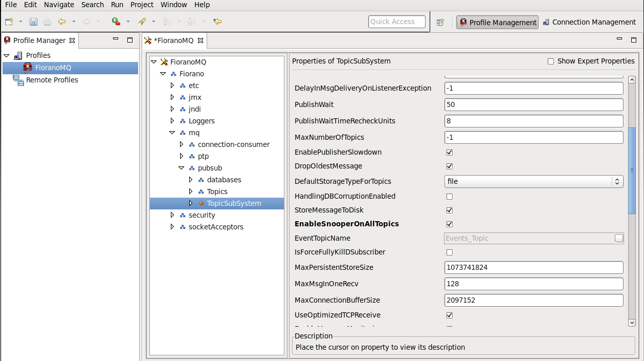This screenshot has width=644, height=361.
Task: Click the Previous Annotation toolbar icon
Action: [191, 22]
